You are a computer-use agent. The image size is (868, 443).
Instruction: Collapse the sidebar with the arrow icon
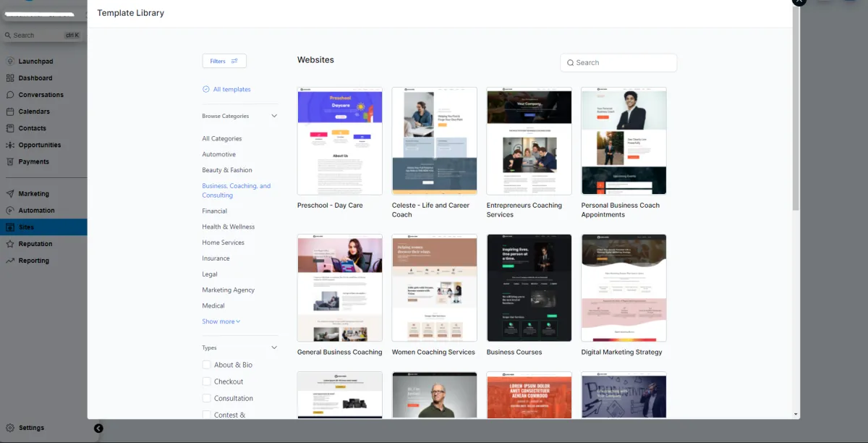pyautogui.click(x=98, y=429)
